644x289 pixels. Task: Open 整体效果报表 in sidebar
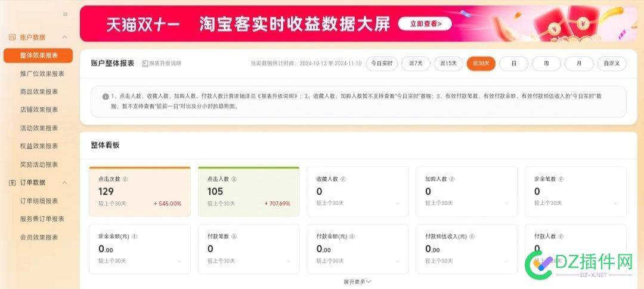click(x=38, y=56)
